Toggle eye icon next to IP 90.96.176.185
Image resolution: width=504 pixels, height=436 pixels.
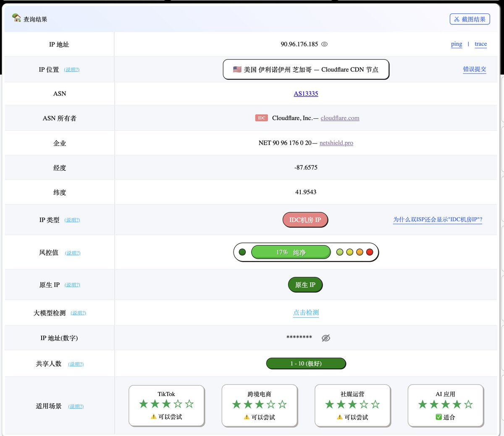(x=324, y=44)
